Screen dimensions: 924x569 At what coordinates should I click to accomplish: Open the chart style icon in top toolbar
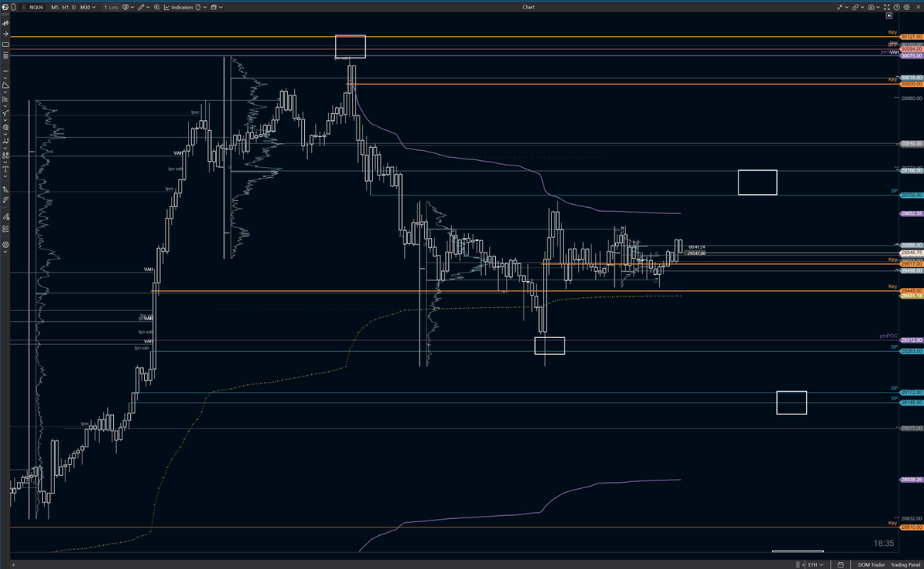pos(125,7)
